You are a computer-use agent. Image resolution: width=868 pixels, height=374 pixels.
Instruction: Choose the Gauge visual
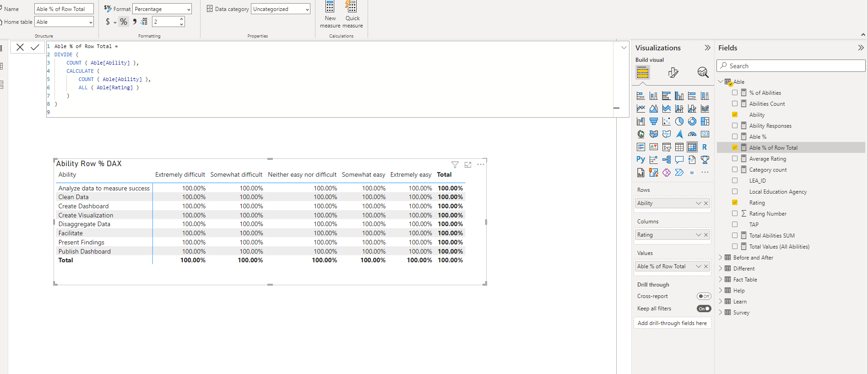692,134
